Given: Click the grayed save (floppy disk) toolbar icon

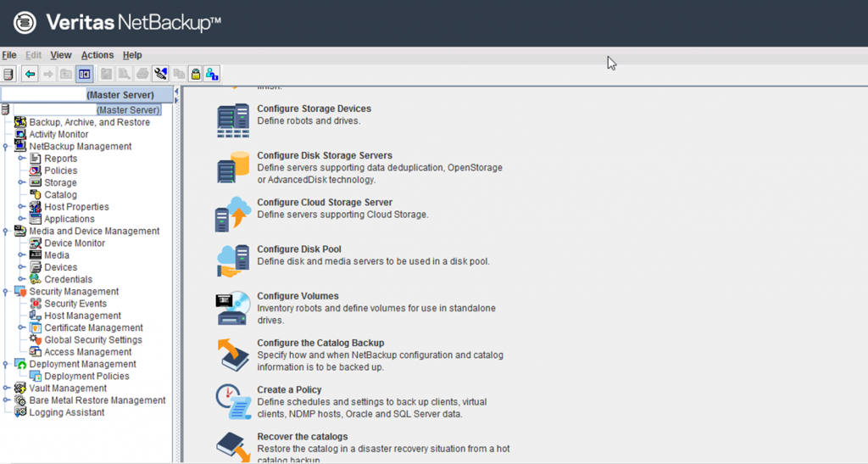Looking at the screenshot, I should (x=106, y=74).
